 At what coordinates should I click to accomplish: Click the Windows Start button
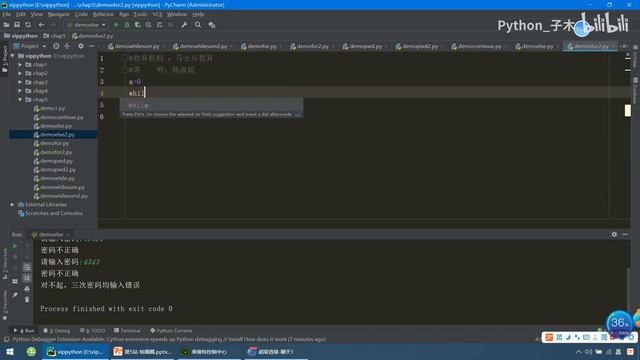[x=10, y=351]
